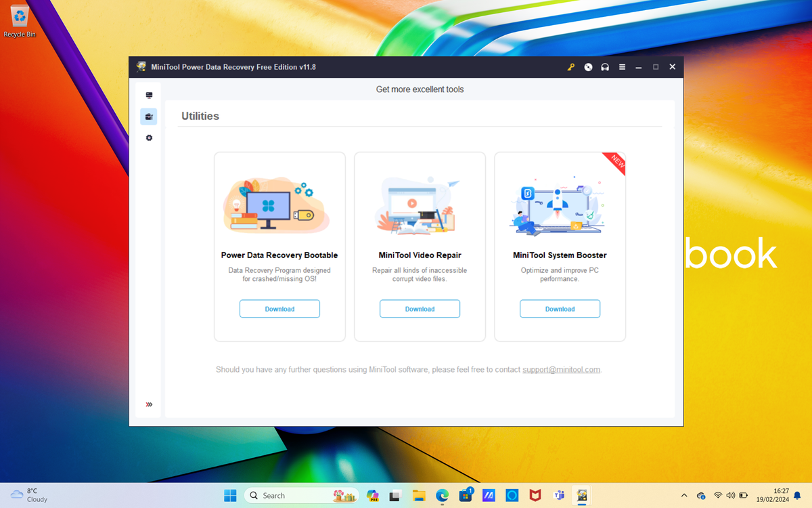Show hidden system tray icons

tap(684, 495)
